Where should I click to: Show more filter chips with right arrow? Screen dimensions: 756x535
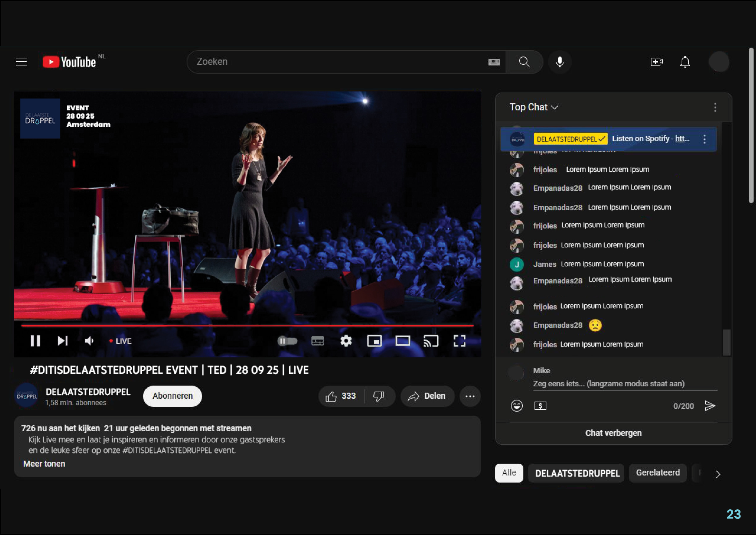click(718, 474)
